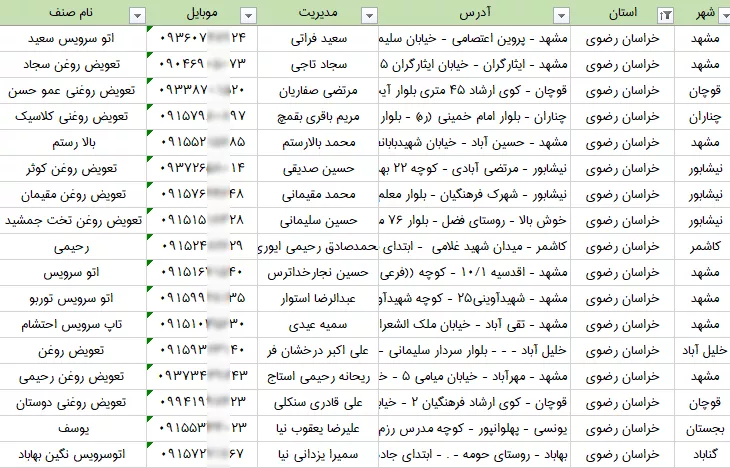Select city cell کاشمر
Viewport: 730px width, 468px height.
click(x=703, y=247)
